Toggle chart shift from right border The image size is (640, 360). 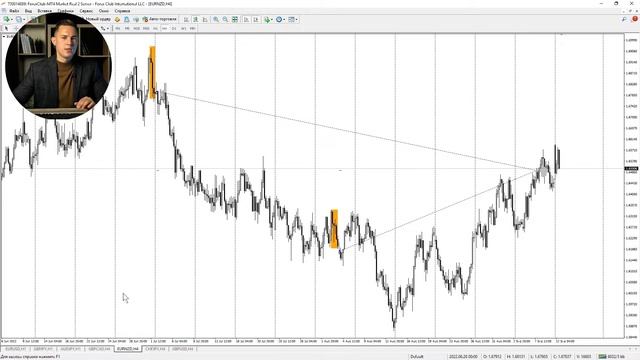(x=256, y=19)
